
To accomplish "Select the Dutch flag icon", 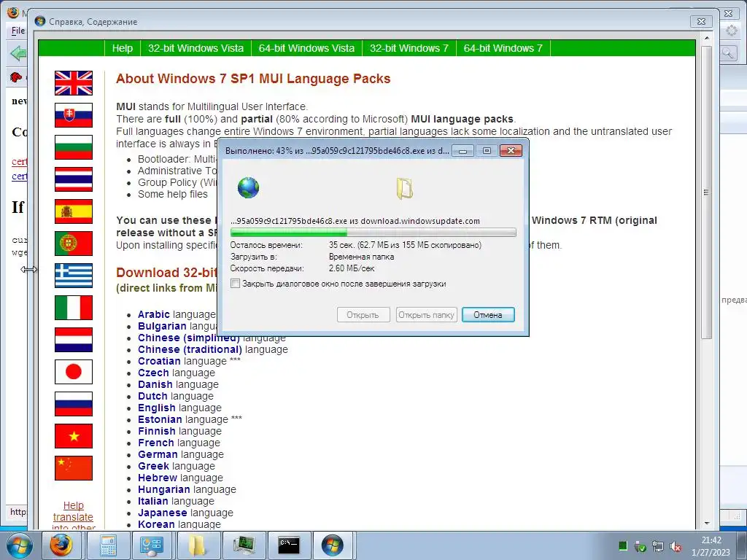I will point(74,340).
